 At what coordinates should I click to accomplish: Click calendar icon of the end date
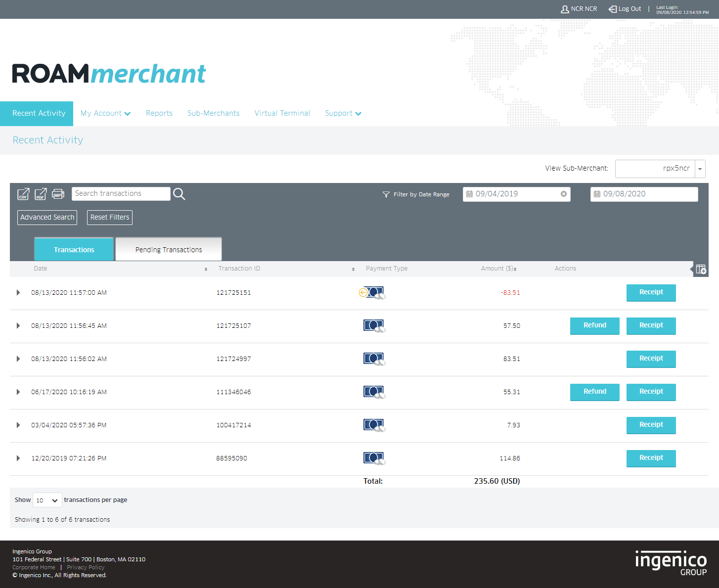[x=597, y=194]
